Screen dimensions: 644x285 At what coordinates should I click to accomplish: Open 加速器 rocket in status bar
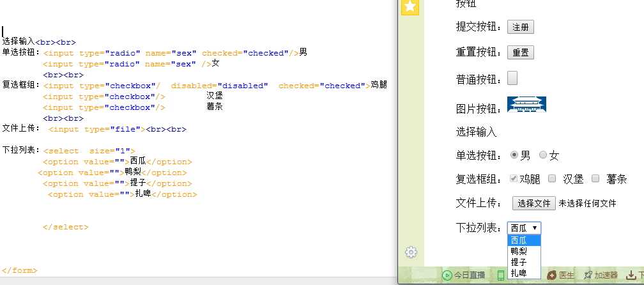601,275
